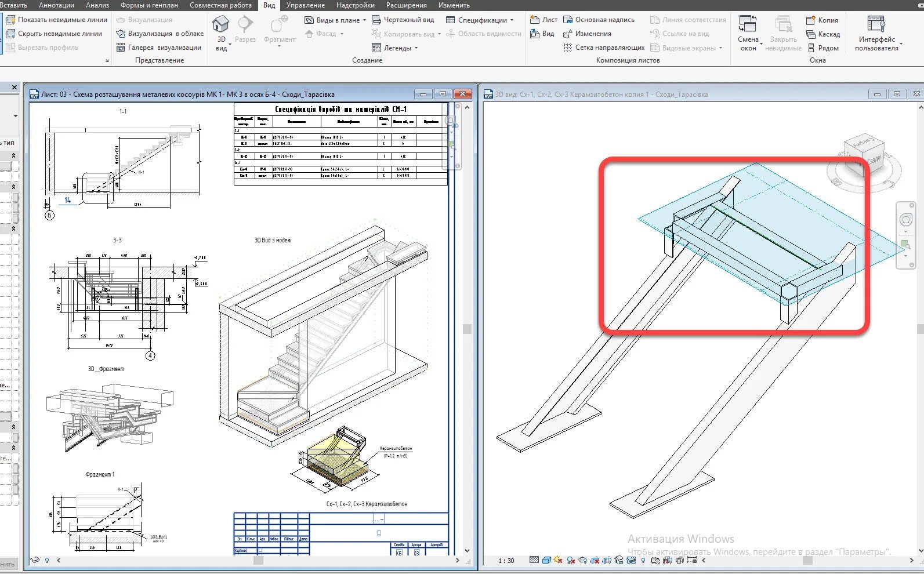
Task: Open Формы и генплан tab
Action: (149, 5)
